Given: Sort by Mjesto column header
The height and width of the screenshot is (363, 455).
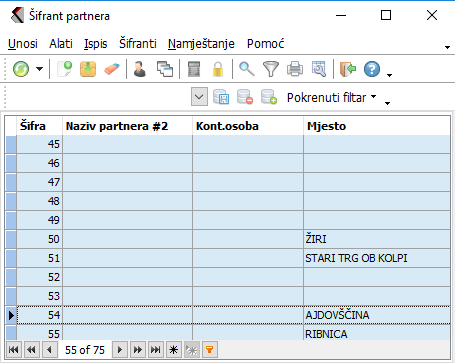Looking at the screenshot, I should pos(377,126).
